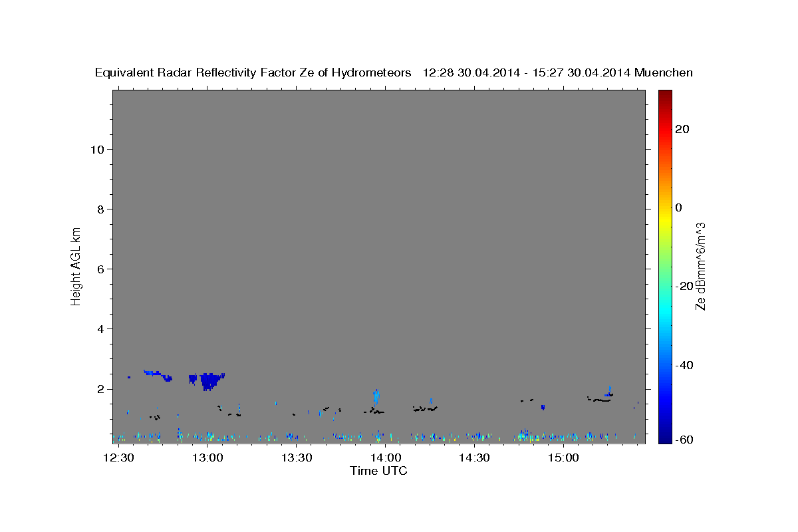Click the 'Ze dBmm^6/m^3' colorbar label
This screenshot has width=798, height=532.
point(700,266)
